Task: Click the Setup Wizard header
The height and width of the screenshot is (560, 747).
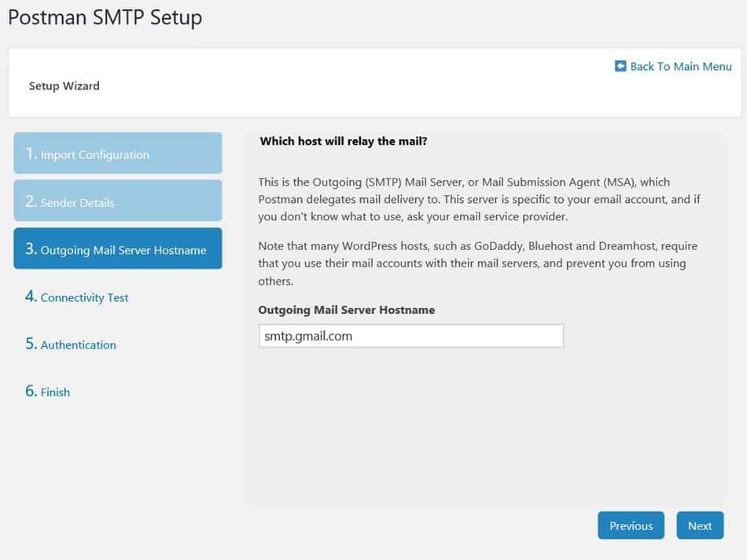Action: (64, 86)
